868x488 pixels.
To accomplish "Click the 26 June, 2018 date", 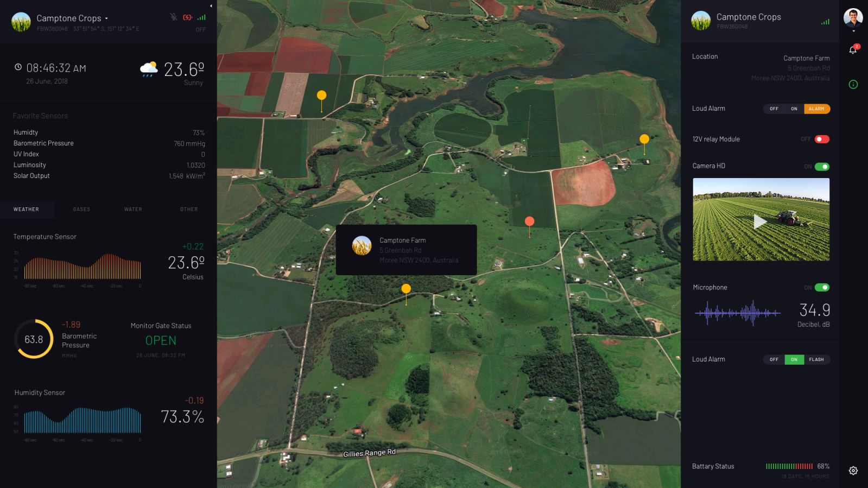I will 47,81.
